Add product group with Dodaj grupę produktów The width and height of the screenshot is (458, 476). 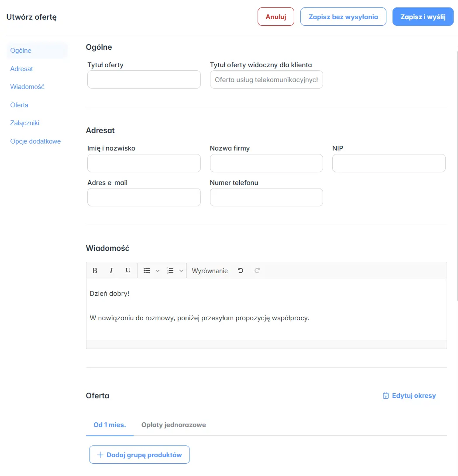139,455
